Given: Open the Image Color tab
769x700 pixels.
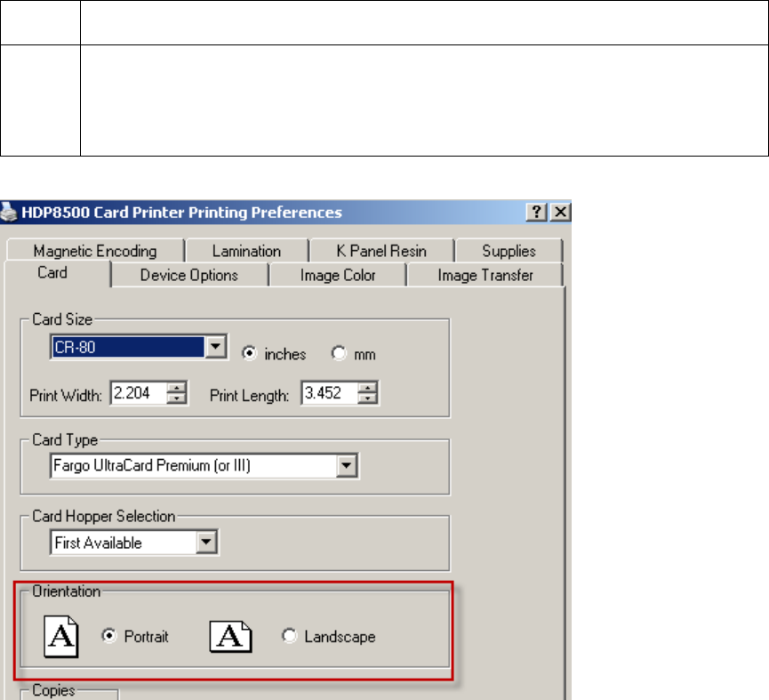Looking at the screenshot, I should click(x=338, y=275).
